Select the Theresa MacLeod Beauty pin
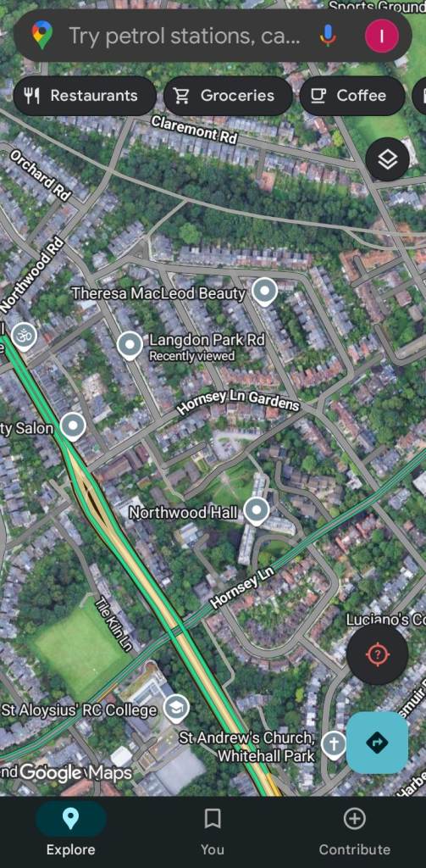This screenshot has height=868, width=426. tap(264, 292)
